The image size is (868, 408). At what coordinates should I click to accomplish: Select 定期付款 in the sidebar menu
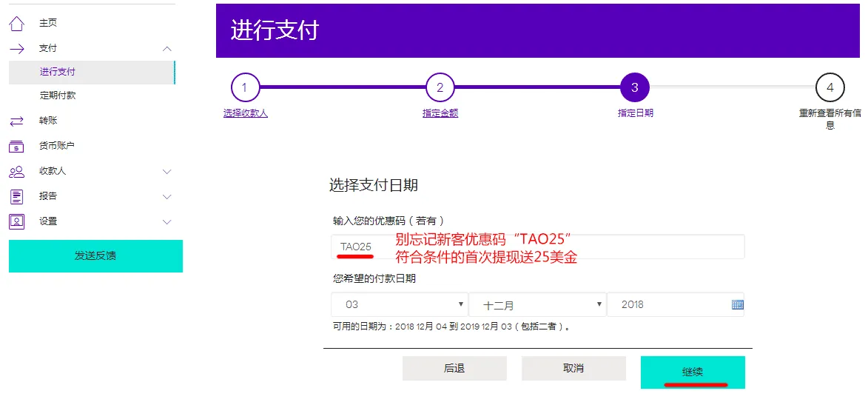(58, 96)
